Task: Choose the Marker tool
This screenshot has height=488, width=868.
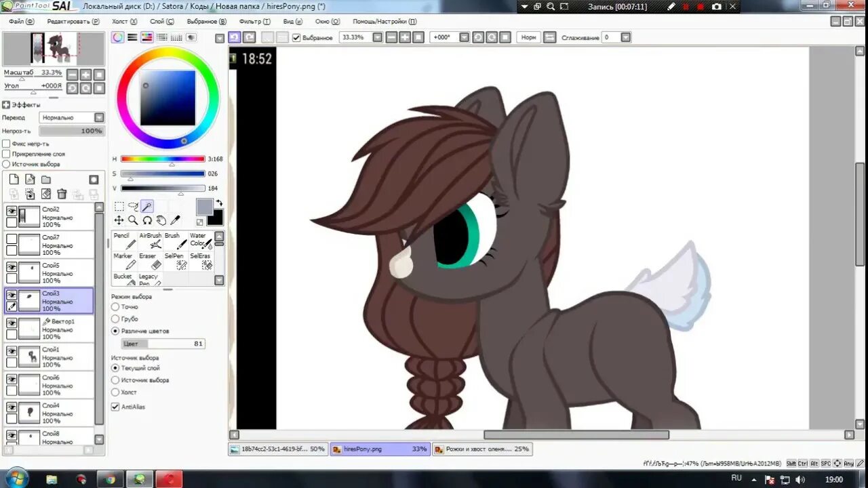Action: [x=125, y=261]
